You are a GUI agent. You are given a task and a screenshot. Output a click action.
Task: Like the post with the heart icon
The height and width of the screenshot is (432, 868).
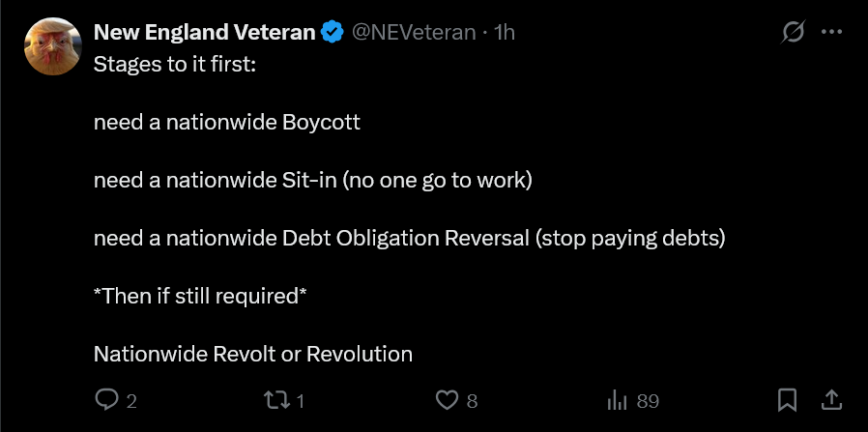pos(447,399)
